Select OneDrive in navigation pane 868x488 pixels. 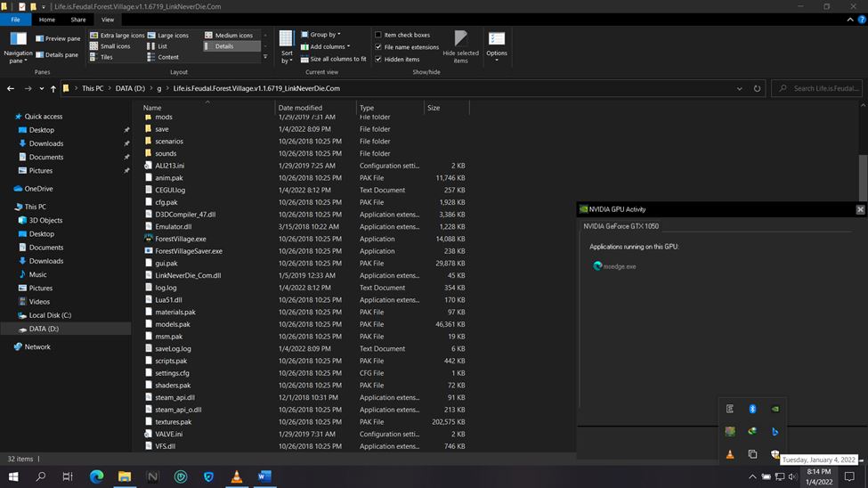tap(38, 189)
